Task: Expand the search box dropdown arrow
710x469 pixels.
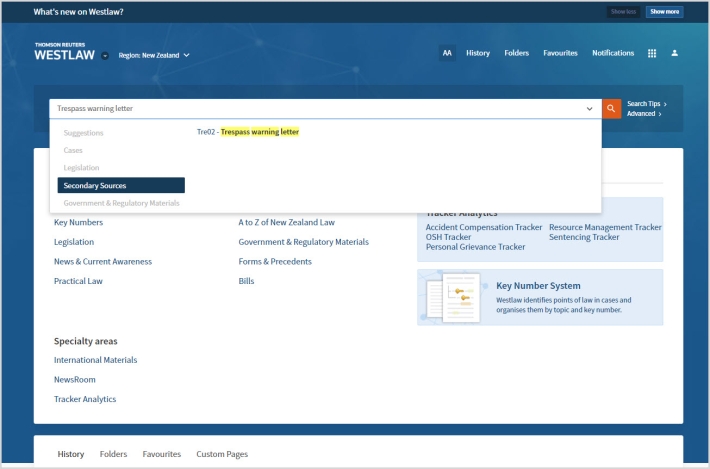Action: click(589, 109)
